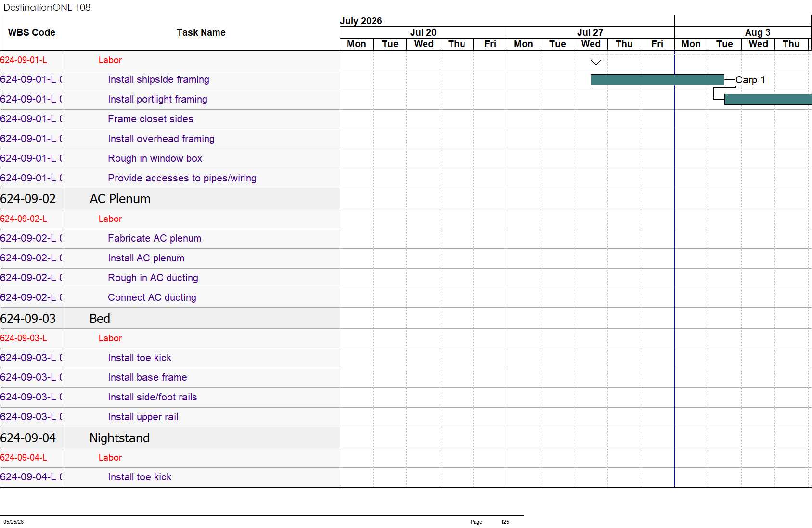The image size is (812, 528).
Task: Click WBS code 624-09-04
Action: click(x=28, y=438)
